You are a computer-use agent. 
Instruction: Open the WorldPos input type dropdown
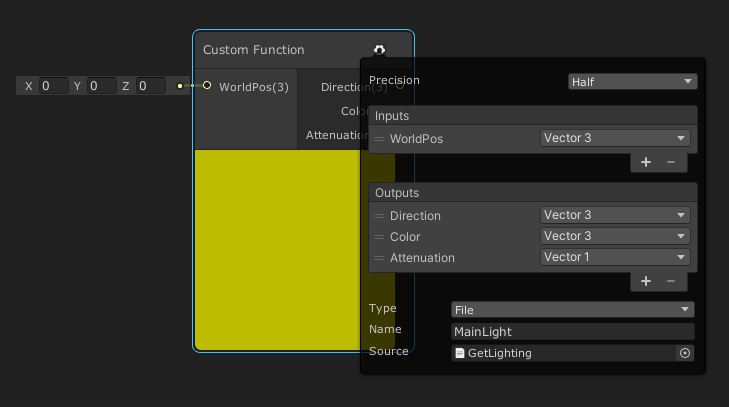[615, 138]
